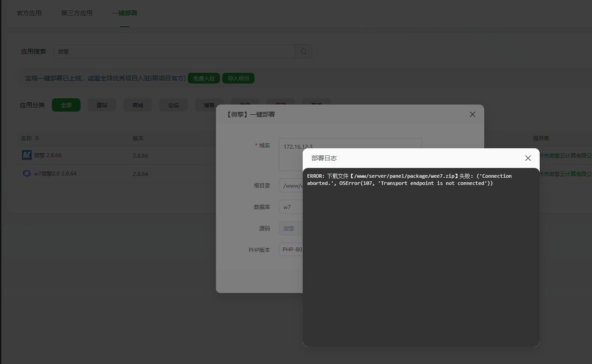592x364 pixels.
Task: Filter apps by 商城 category
Action: pyautogui.click(x=138, y=105)
